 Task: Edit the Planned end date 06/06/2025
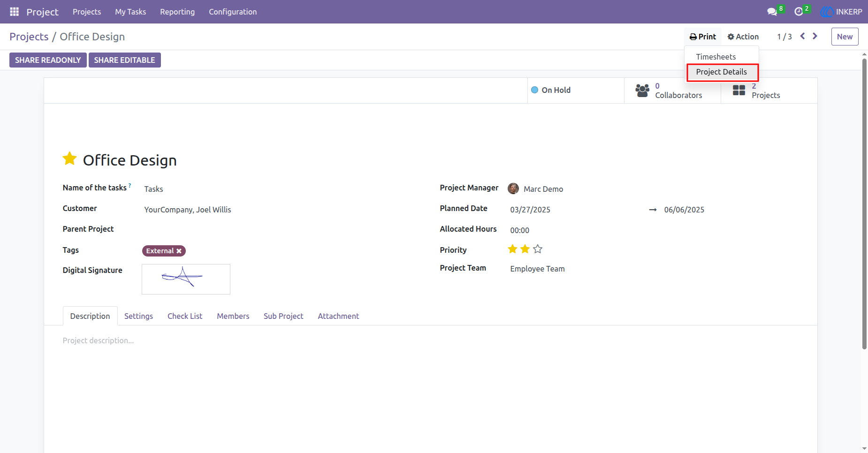click(684, 210)
